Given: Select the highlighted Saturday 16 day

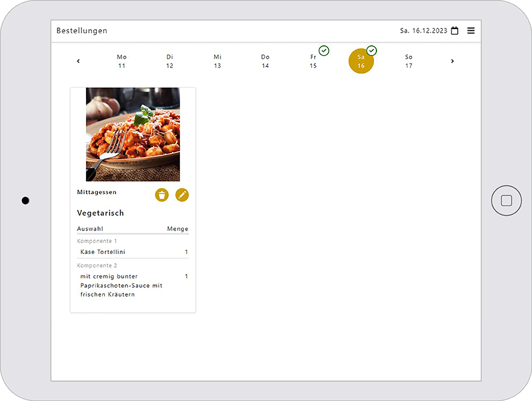Looking at the screenshot, I should [x=361, y=62].
